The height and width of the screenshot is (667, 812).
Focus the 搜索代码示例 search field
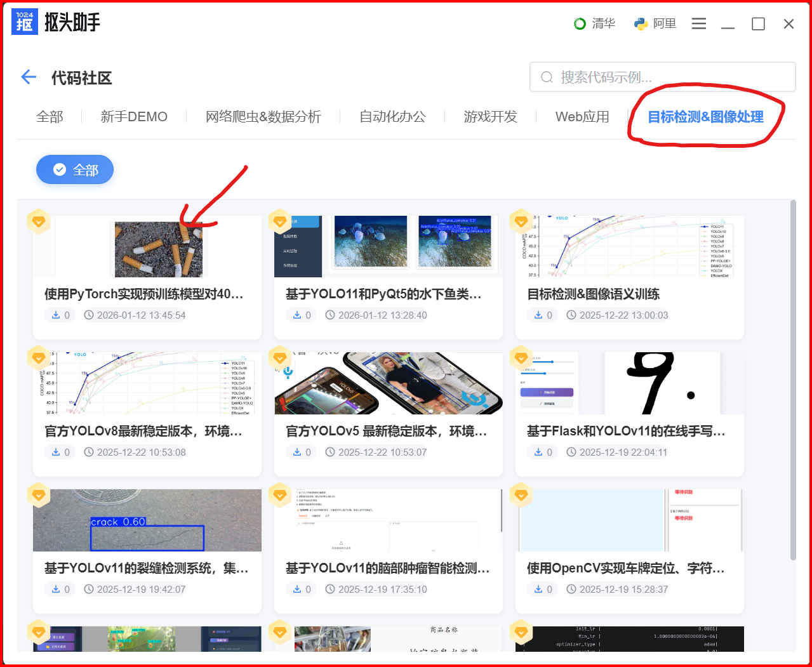click(x=663, y=77)
